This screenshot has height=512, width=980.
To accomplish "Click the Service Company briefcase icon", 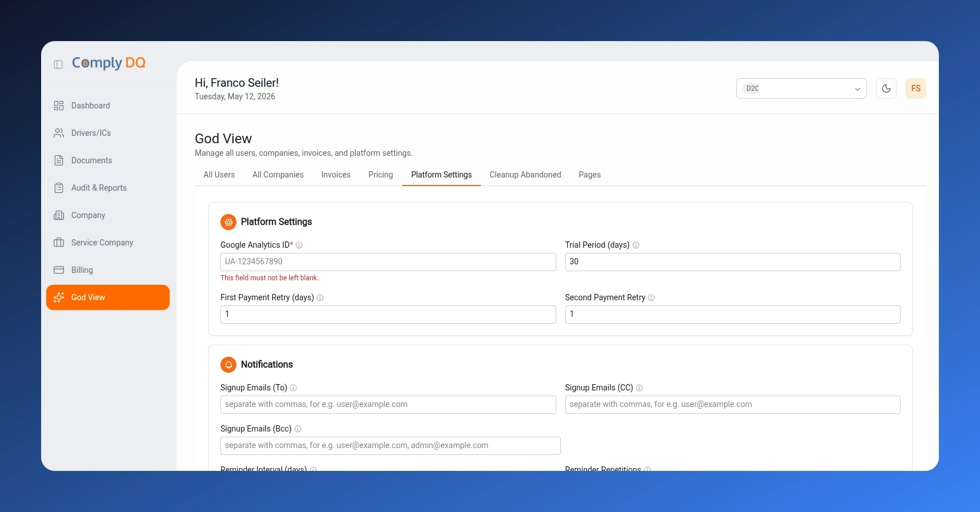I will coord(59,243).
